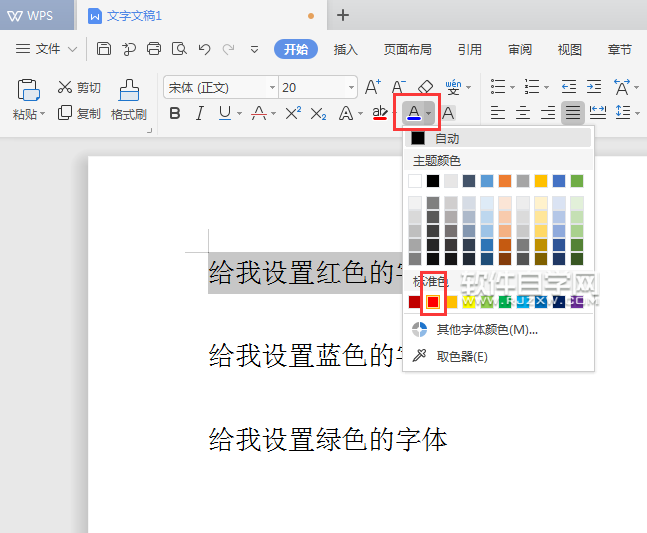Click the superscript X² icon
Image resolution: width=647 pixels, height=533 pixels.
(x=293, y=113)
